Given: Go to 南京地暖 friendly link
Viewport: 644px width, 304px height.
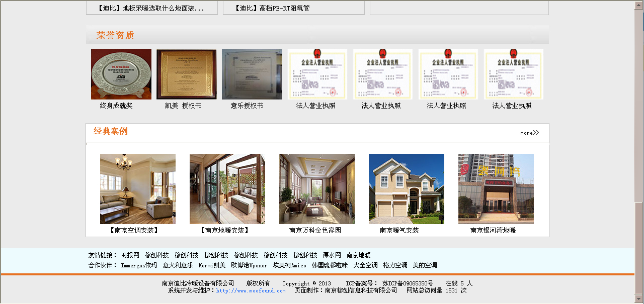Looking at the screenshot, I should click(x=358, y=255).
